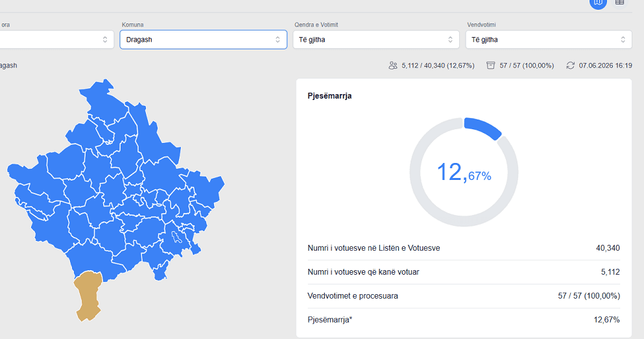Switch to the table view icon
Screen dimensions: 644x339
click(620, 3)
